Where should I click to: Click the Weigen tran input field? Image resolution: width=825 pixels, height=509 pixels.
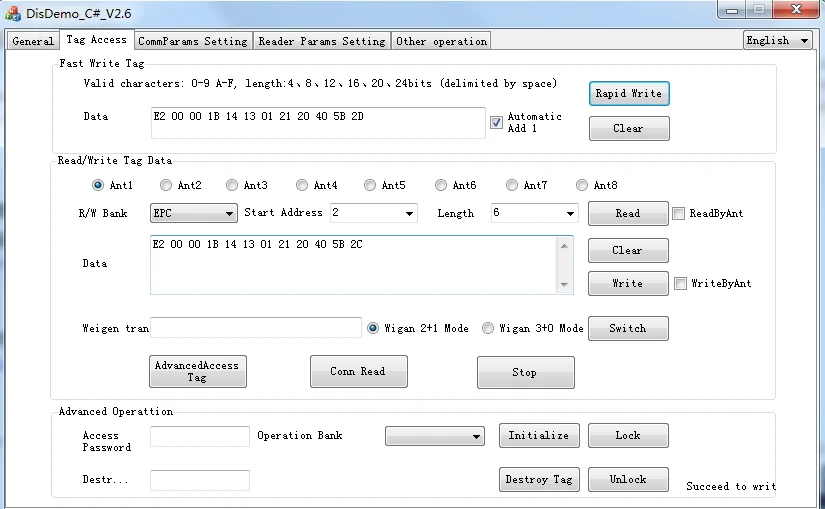256,327
